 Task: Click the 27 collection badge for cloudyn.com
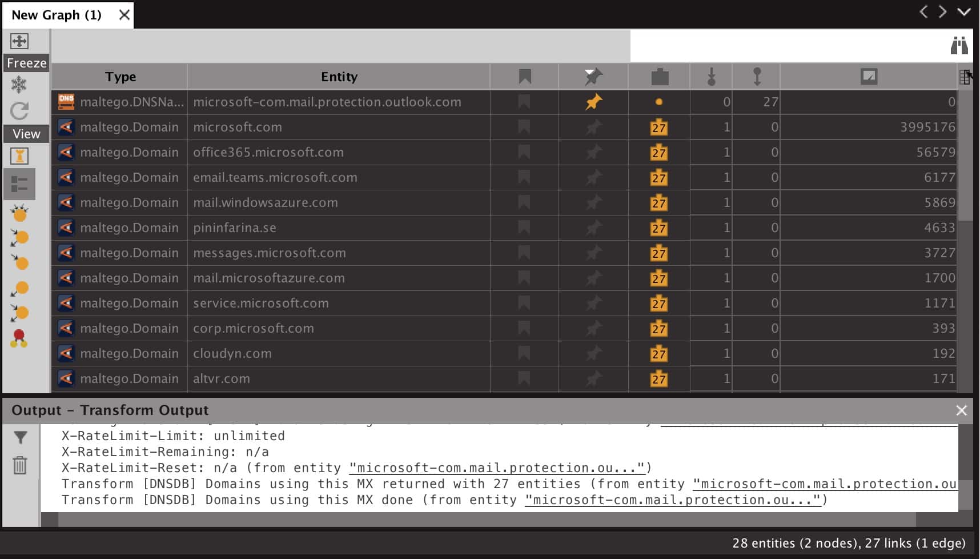(659, 353)
